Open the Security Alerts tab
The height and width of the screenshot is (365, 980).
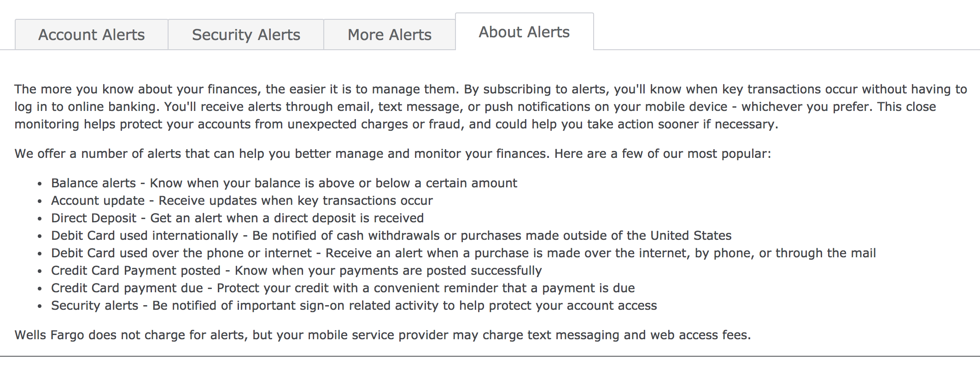[x=246, y=34]
